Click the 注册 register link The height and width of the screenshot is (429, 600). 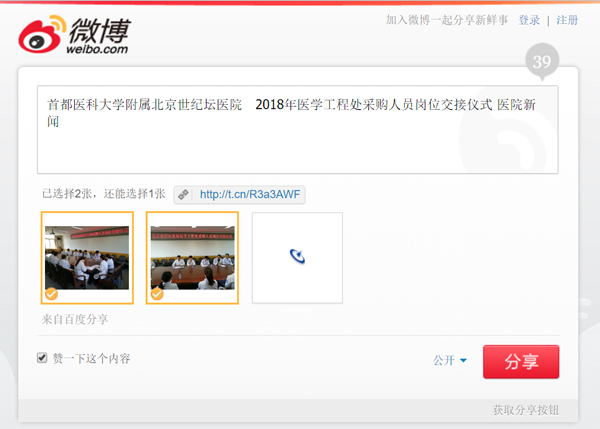pos(567,20)
